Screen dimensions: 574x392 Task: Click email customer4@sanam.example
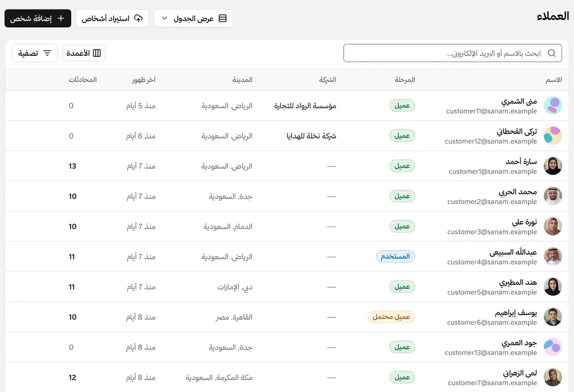pos(492,262)
